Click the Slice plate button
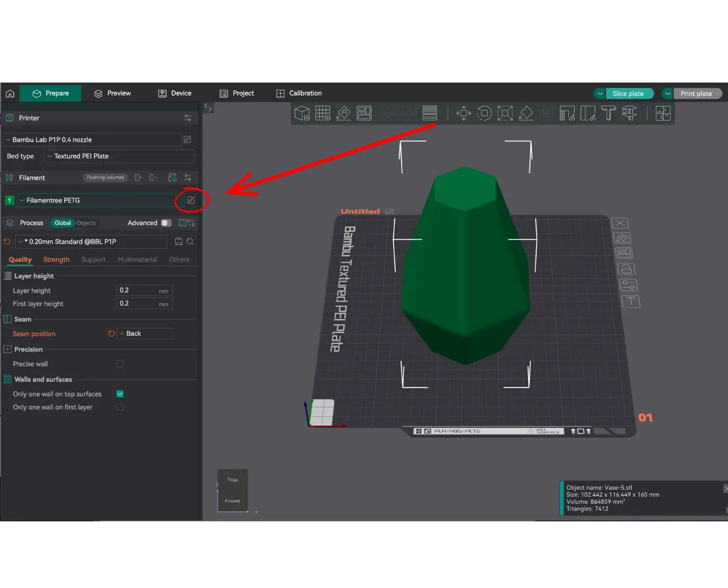 [628, 94]
